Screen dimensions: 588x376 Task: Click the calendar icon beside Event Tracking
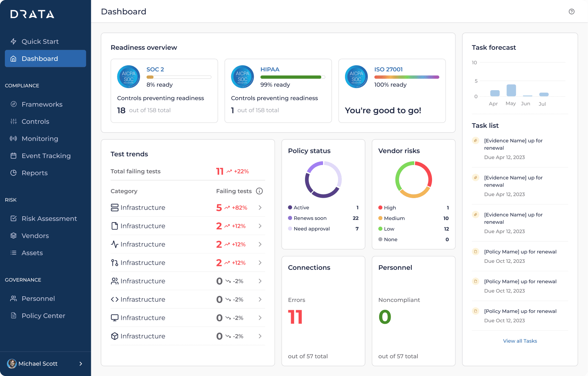14,156
